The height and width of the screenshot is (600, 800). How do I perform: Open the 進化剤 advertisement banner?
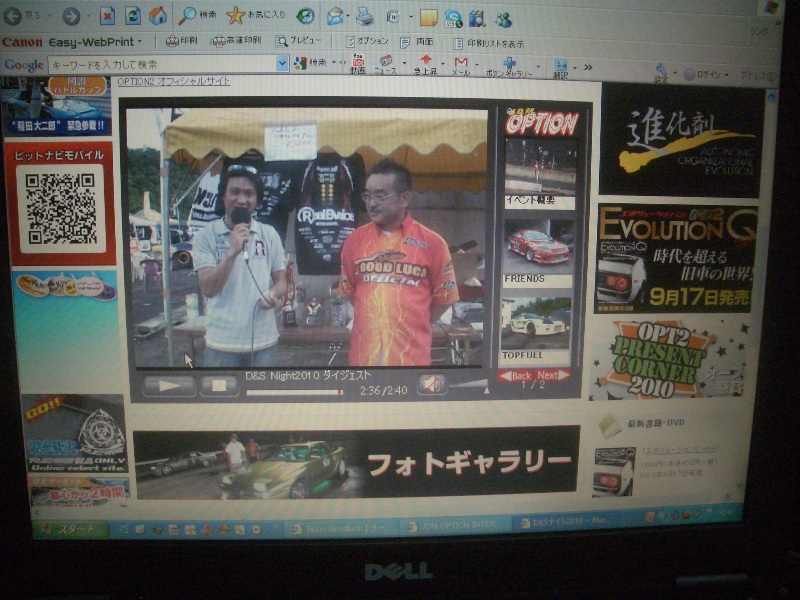[681, 140]
